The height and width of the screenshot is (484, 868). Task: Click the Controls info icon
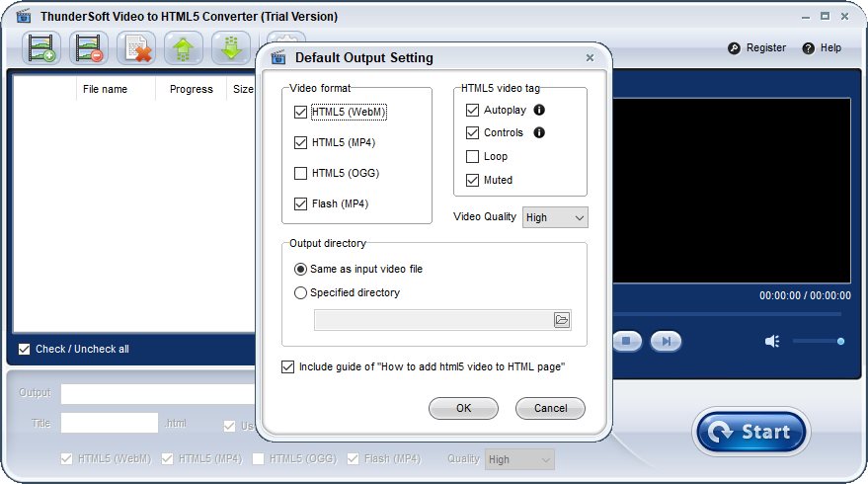pos(539,132)
